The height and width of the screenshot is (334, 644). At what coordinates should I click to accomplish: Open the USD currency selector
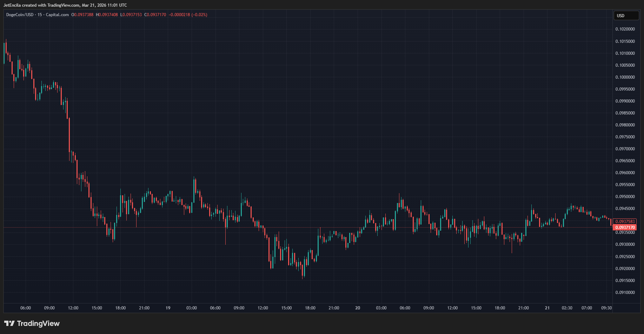626,16
